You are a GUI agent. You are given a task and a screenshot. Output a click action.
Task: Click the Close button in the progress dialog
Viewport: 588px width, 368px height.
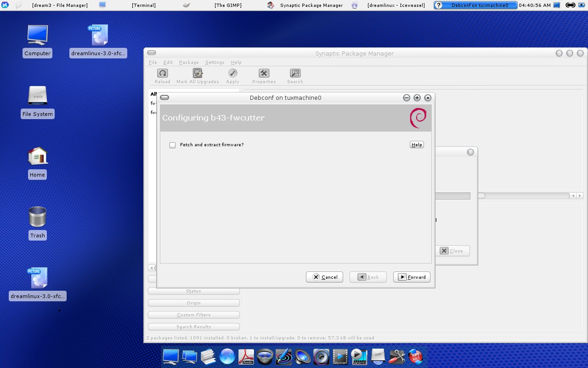(452, 251)
